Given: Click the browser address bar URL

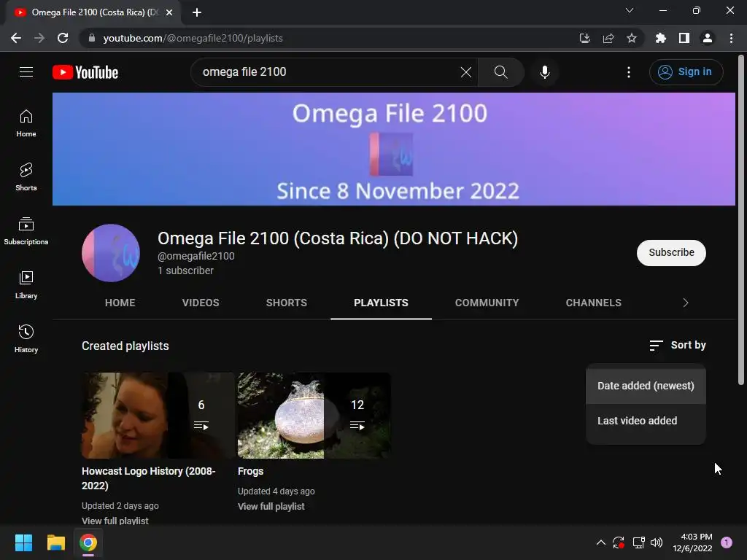Looking at the screenshot, I should [x=193, y=38].
